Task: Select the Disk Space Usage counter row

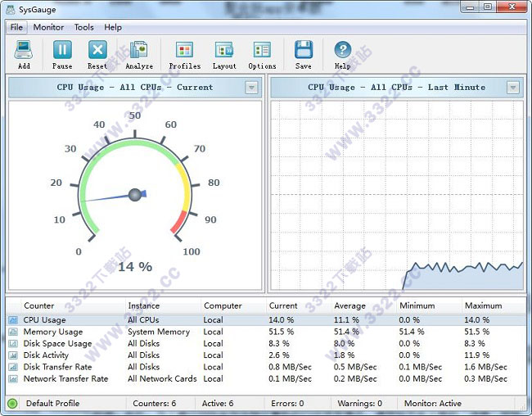Action: [x=266, y=343]
